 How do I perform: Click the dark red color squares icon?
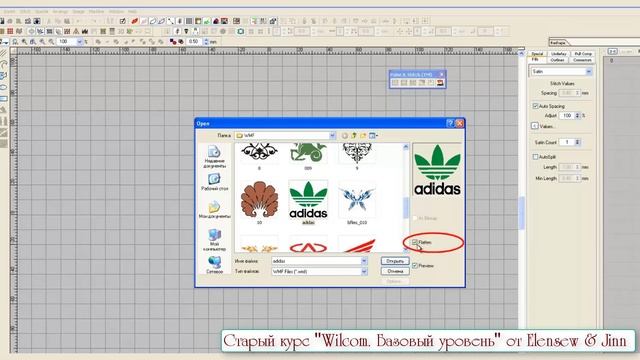173,42
